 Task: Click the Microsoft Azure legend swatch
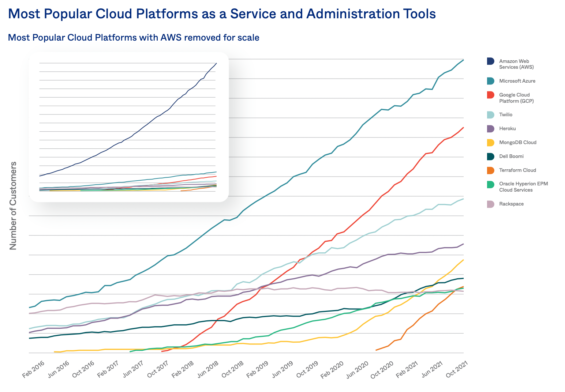coord(491,81)
